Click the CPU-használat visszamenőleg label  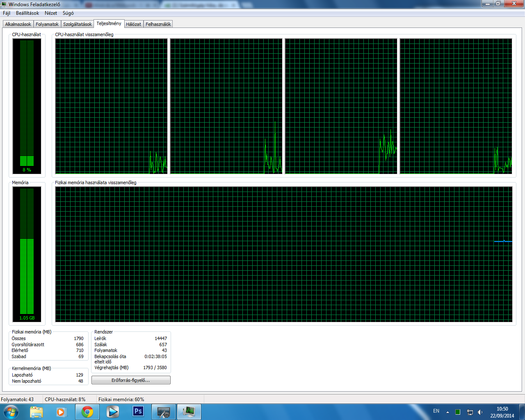[84, 34]
